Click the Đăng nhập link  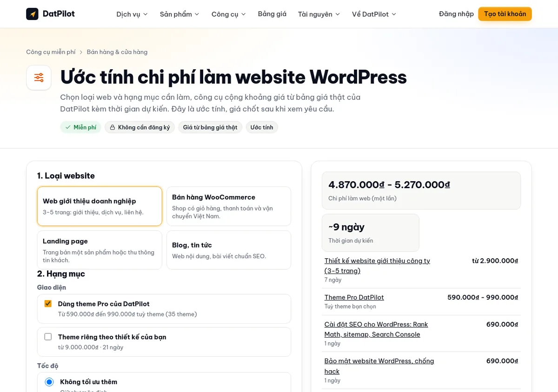(x=456, y=14)
